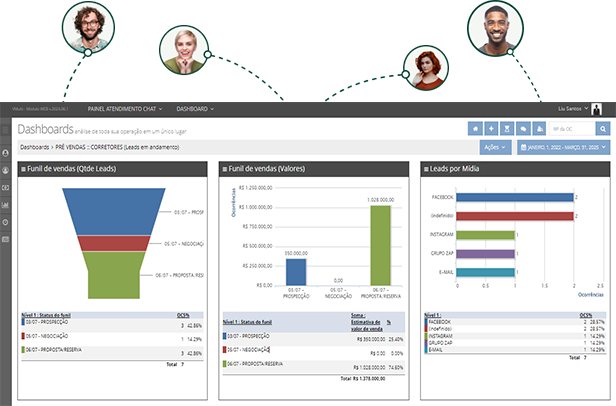Open the Dashboard menu in top bar

[x=196, y=108]
